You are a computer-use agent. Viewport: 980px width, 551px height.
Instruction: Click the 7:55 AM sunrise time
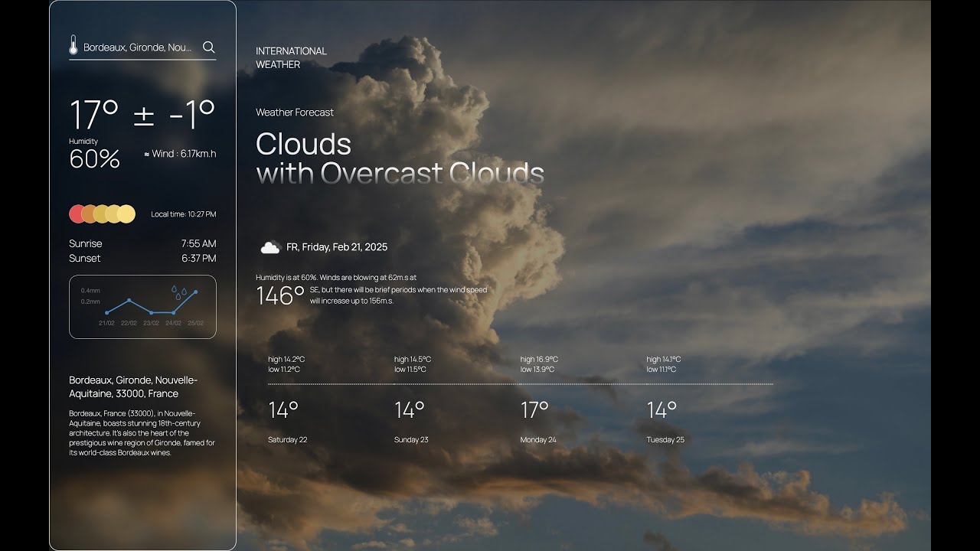(x=198, y=243)
